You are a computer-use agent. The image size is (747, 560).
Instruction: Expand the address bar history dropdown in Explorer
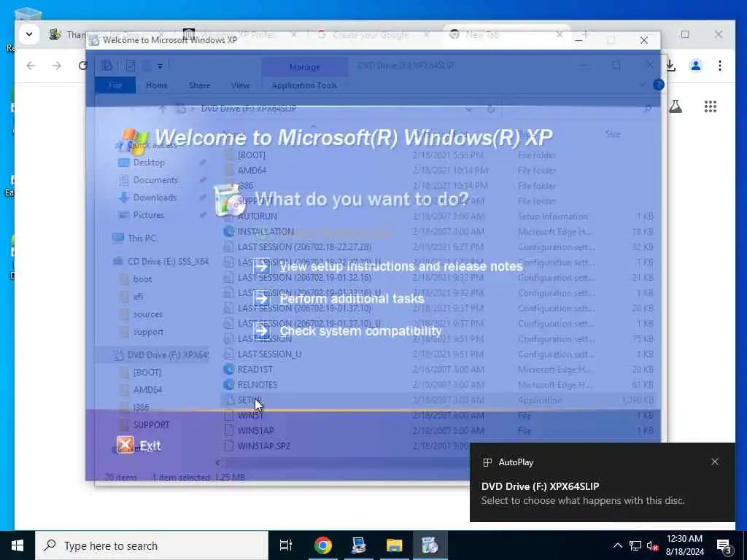pos(469,109)
